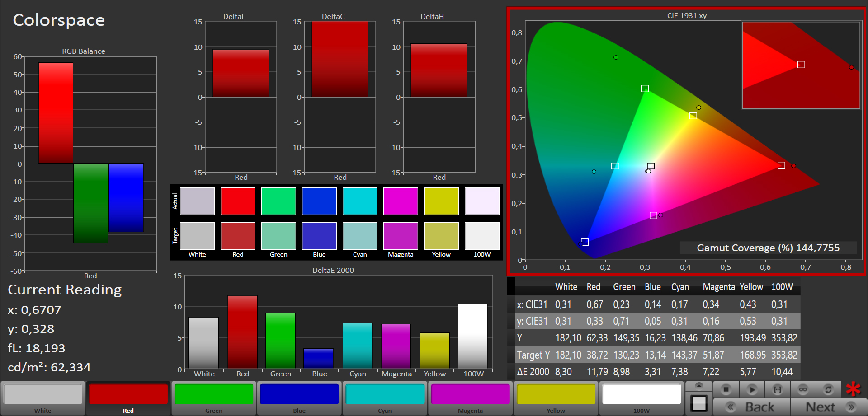
Task: Click the zoomed red inset in CIE chart
Action: (x=801, y=65)
